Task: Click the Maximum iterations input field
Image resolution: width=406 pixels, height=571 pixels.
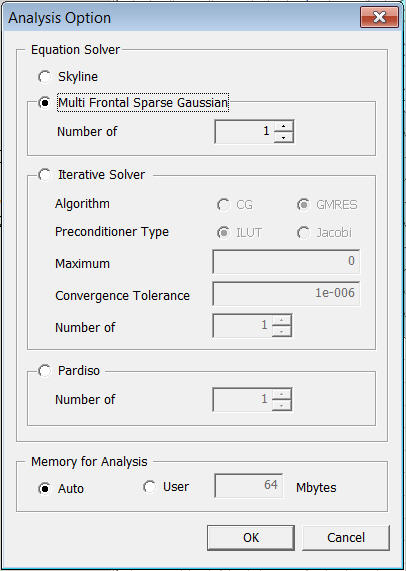Action: pos(286,261)
